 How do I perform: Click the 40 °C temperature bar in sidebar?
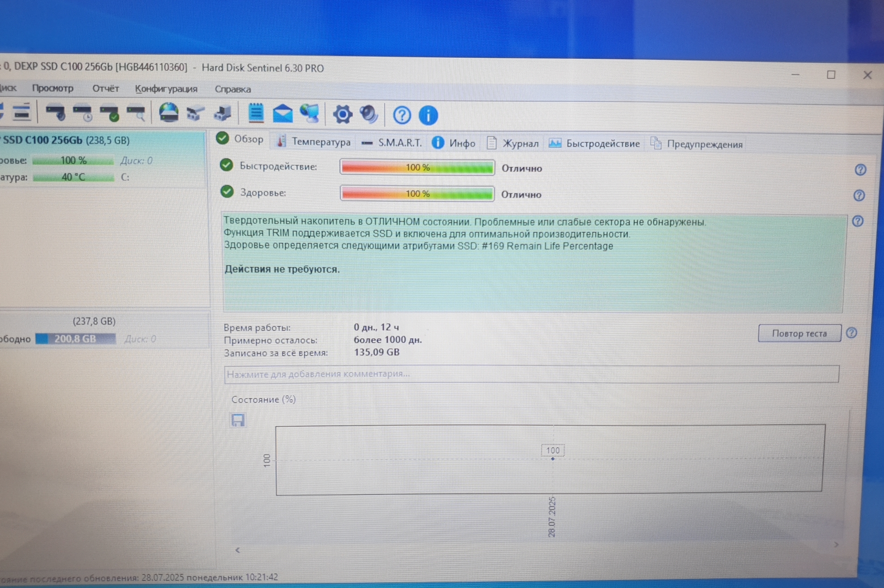pos(73,177)
